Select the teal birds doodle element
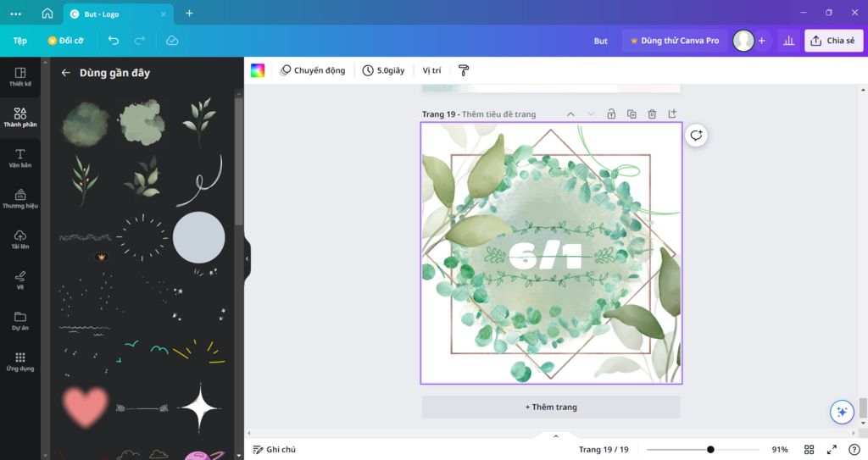The width and height of the screenshot is (868, 460). 142,351
